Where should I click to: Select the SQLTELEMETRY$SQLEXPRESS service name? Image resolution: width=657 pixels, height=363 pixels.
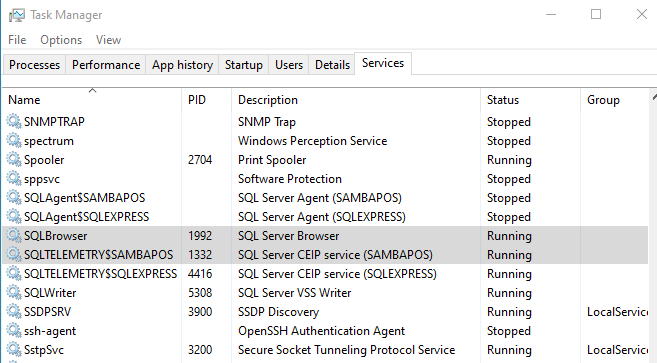click(101, 274)
